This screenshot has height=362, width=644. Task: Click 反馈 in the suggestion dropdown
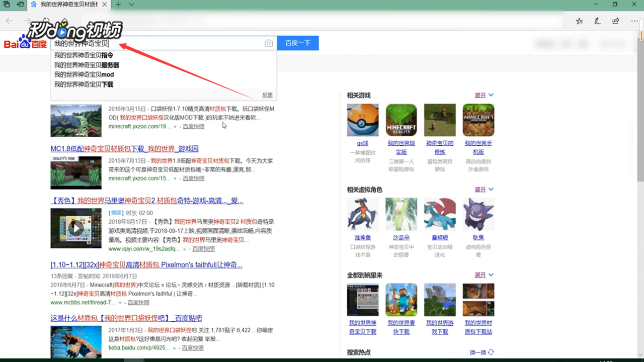pyautogui.click(x=267, y=95)
